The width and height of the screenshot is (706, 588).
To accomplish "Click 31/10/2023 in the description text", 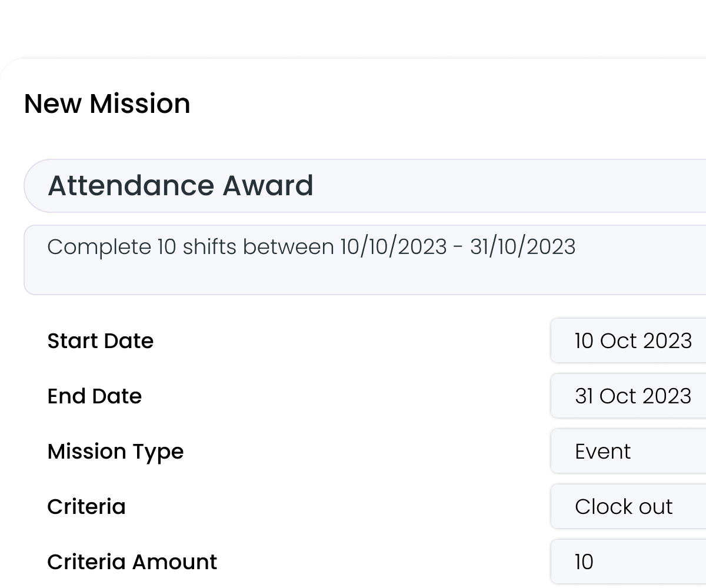I will (522, 247).
